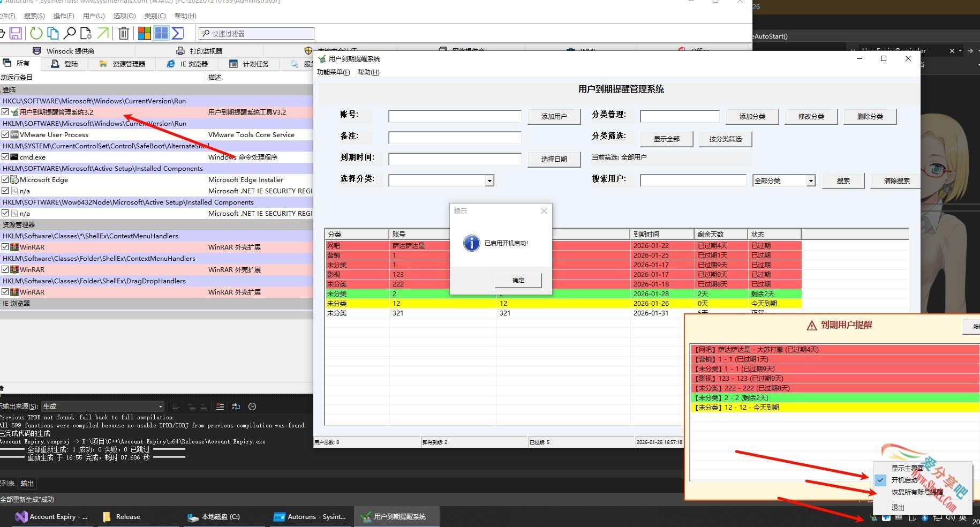Open the 全部分类 dropdown beside 搜索用户

click(x=811, y=180)
